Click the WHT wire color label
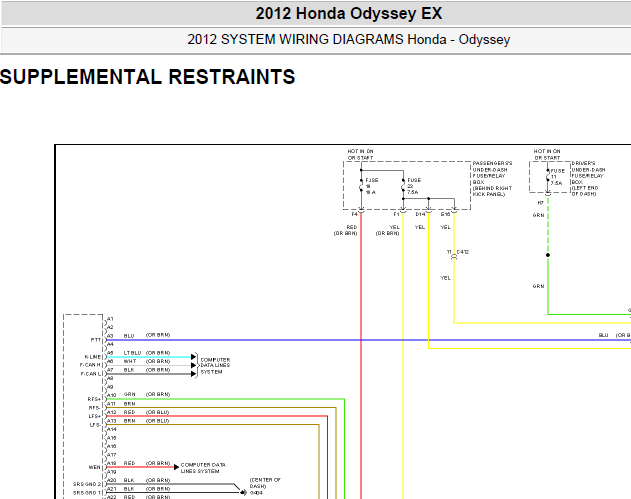The width and height of the screenshot is (631, 499). point(130,361)
